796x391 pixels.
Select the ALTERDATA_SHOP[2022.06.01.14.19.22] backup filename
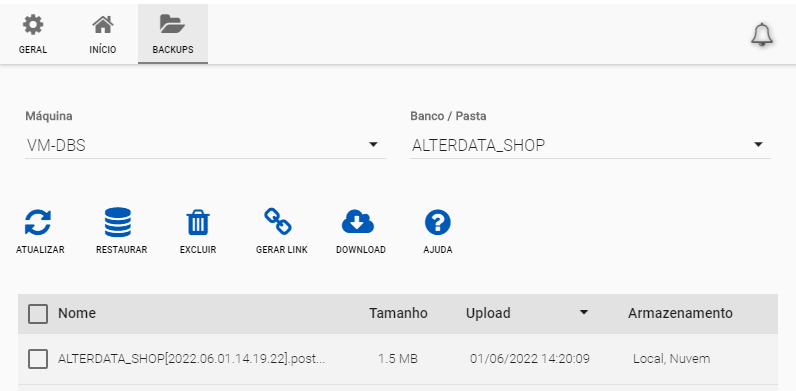(x=191, y=359)
